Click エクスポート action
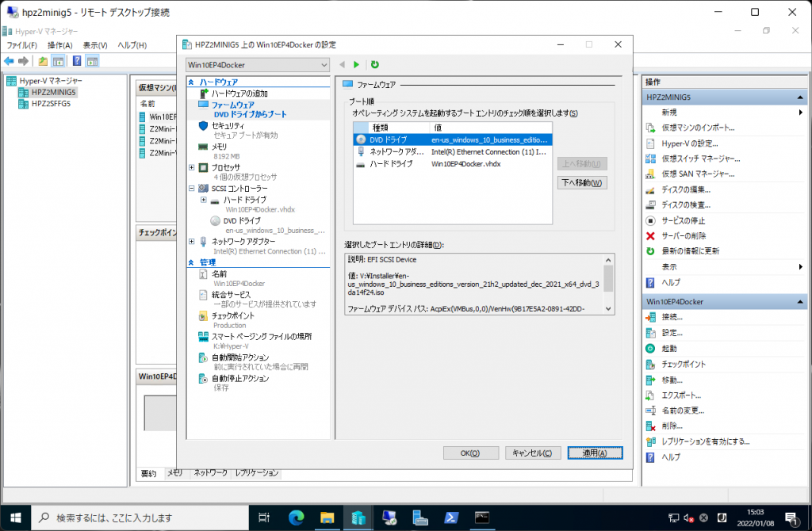 [x=681, y=395]
